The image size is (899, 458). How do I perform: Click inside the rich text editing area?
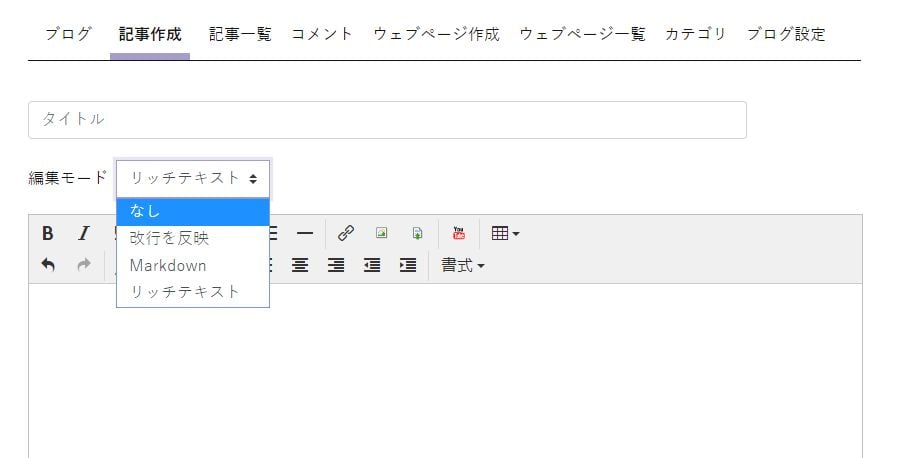point(445,370)
